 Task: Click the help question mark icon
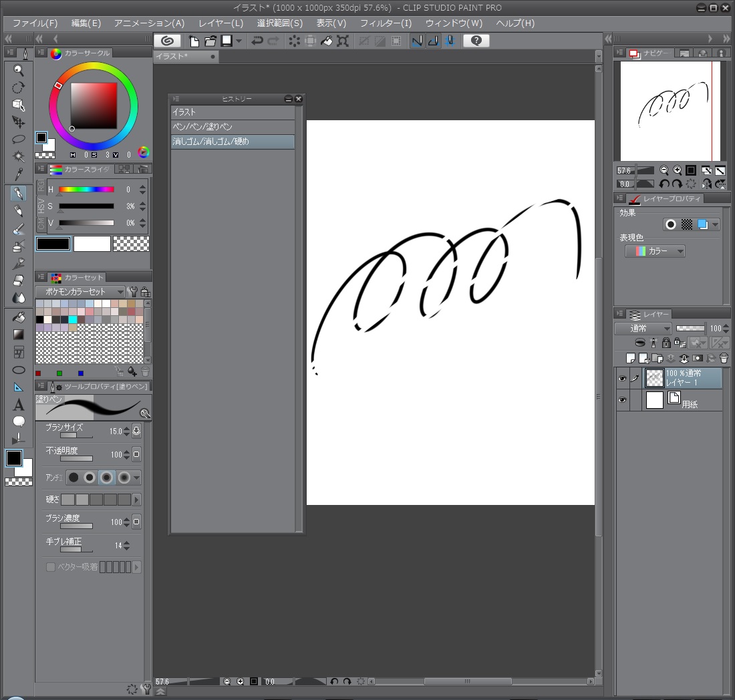coord(476,41)
